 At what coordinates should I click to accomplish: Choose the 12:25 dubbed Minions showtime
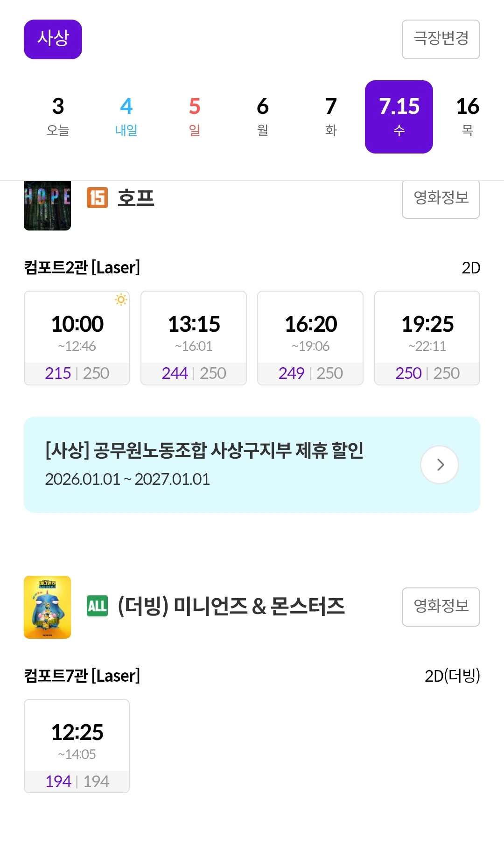(x=77, y=746)
